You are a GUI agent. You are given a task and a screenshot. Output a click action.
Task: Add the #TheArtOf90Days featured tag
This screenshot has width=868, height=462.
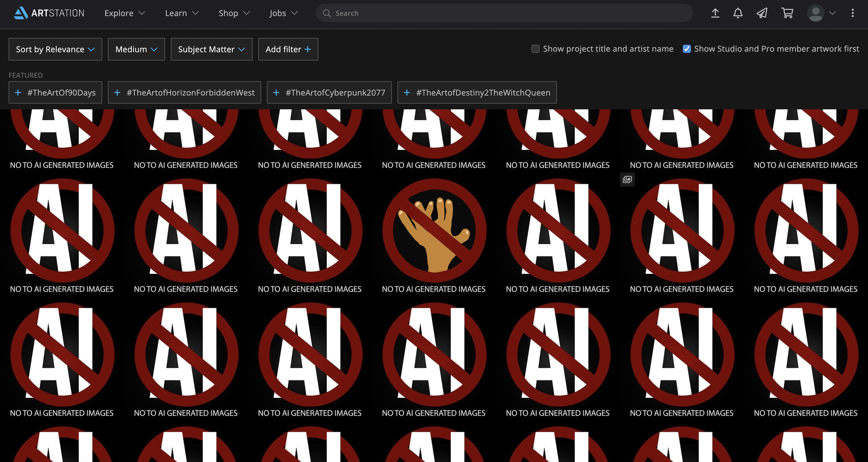[x=55, y=92]
